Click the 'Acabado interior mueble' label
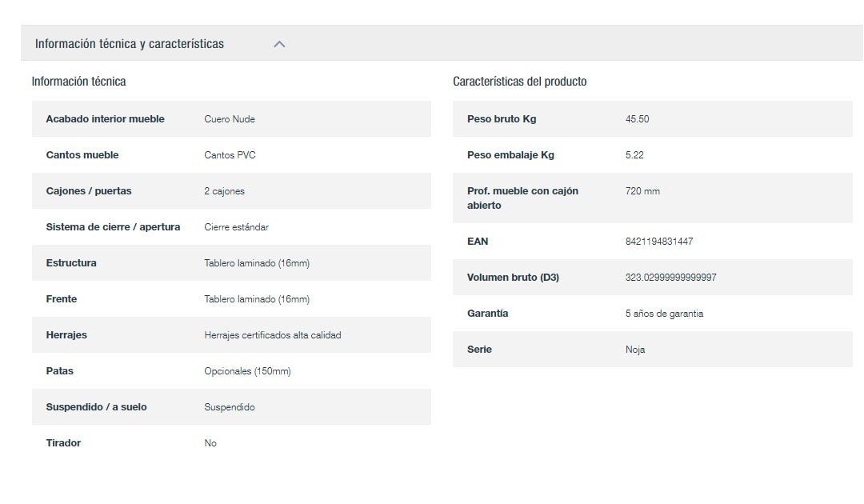This screenshot has height=504, width=864. click(105, 119)
